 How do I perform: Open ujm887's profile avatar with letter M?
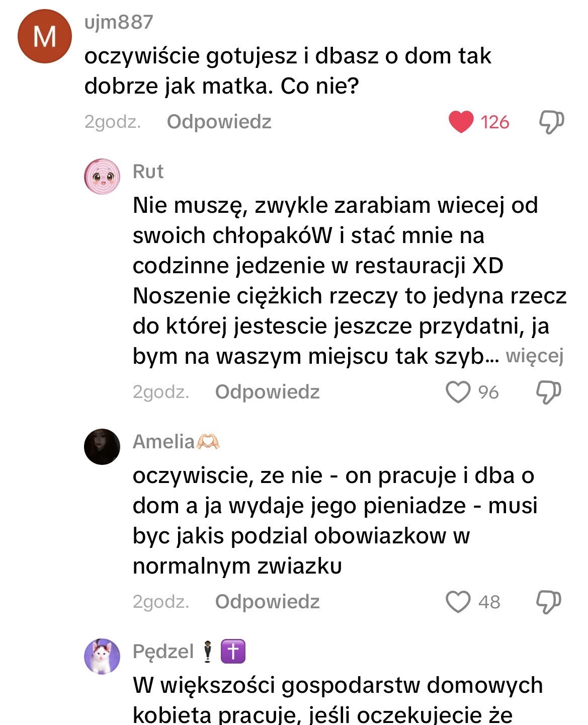tap(44, 36)
